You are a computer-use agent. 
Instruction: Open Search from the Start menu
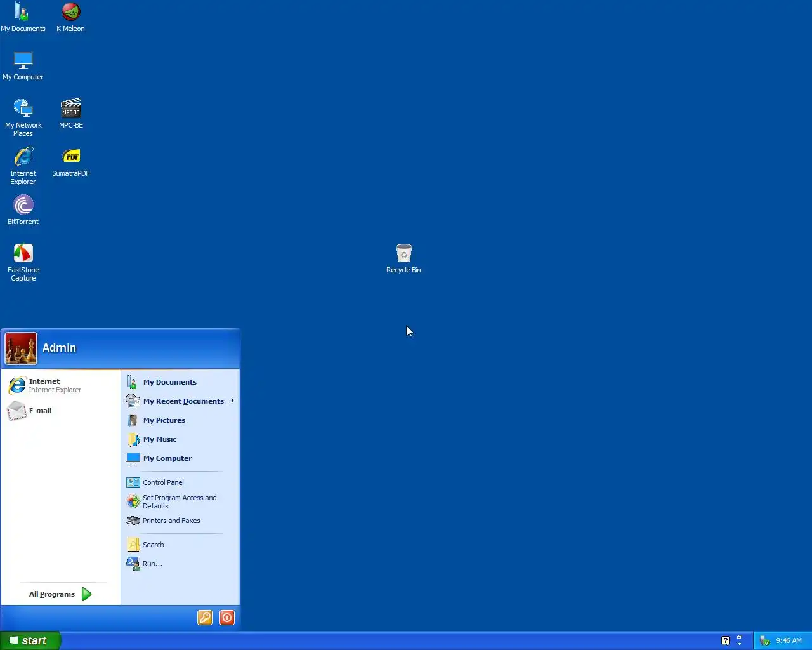point(180,545)
